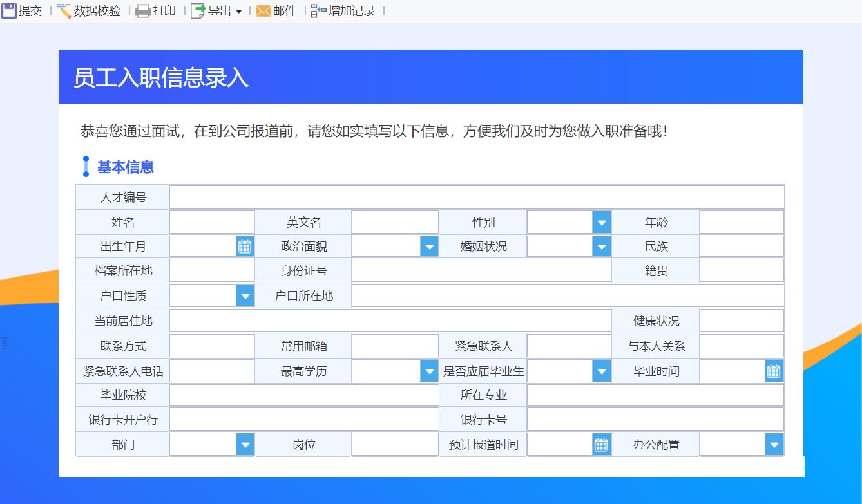
Task: Click the 导出 export icon
Action: [198, 11]
